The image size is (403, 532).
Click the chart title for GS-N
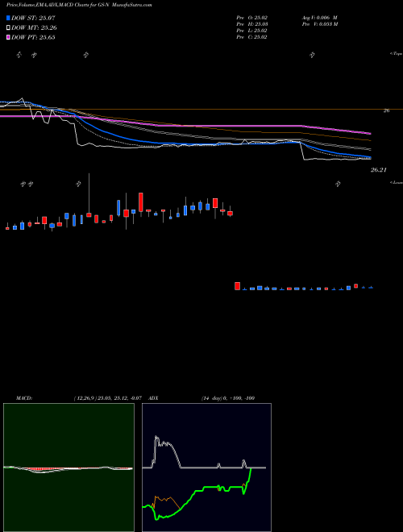click(79, 5)
